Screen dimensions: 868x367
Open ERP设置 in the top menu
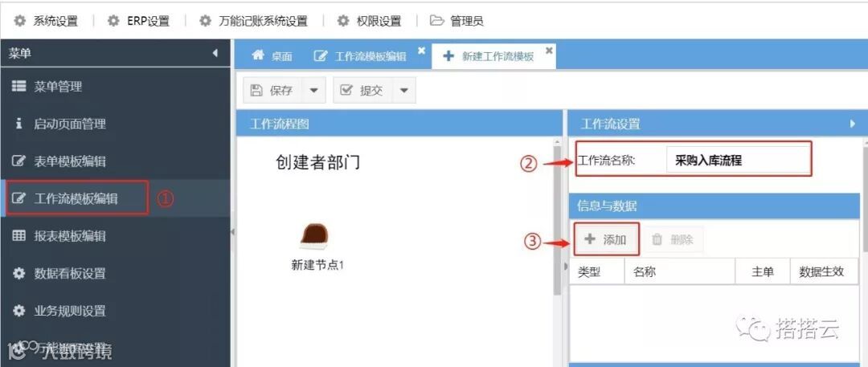tap(140, 21)
